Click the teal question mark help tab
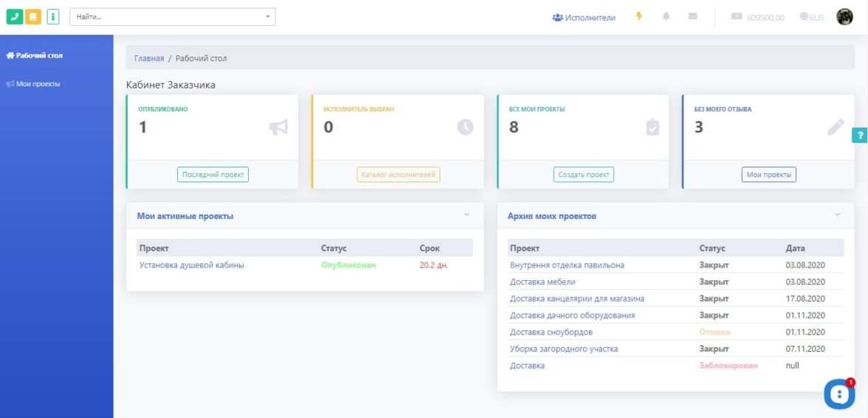This screenshot has height=418, width=868. pos(860,136)
